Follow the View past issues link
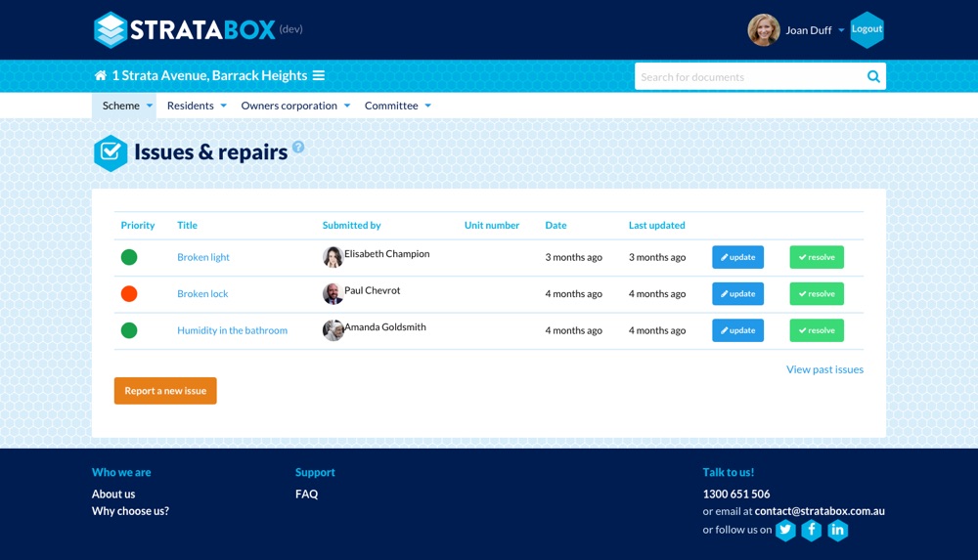 824,369
